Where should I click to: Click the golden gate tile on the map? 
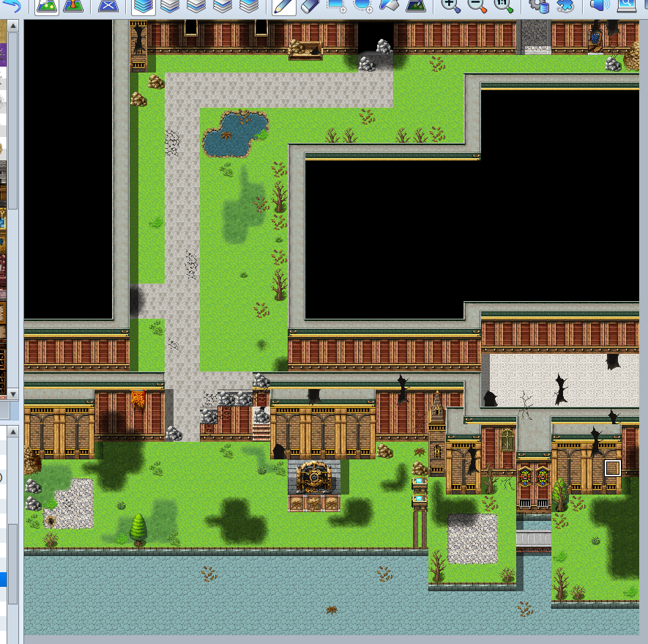tap(314, 476)
